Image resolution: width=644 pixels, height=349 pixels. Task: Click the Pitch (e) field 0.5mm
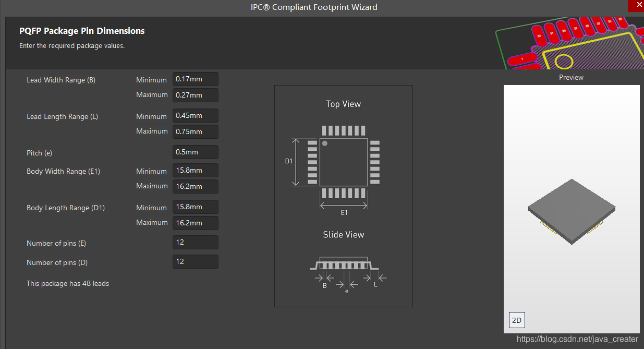click(196, 152)
